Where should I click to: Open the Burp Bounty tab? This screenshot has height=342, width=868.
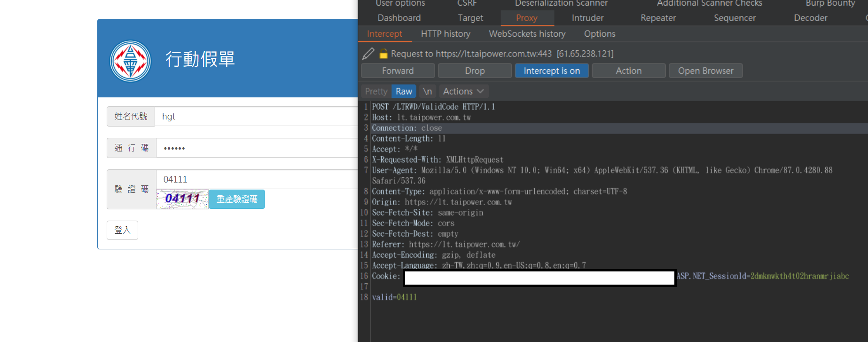[830, 3]
